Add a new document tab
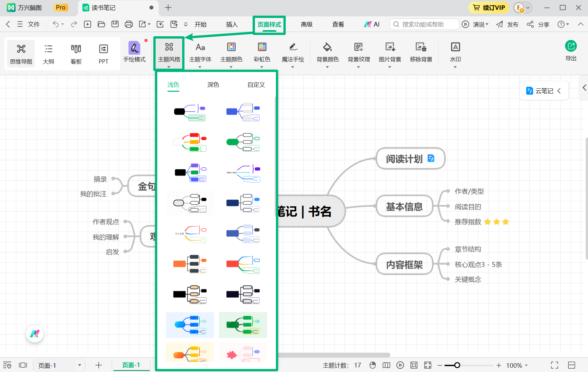The image size is (588, 372). click(168, 8)
